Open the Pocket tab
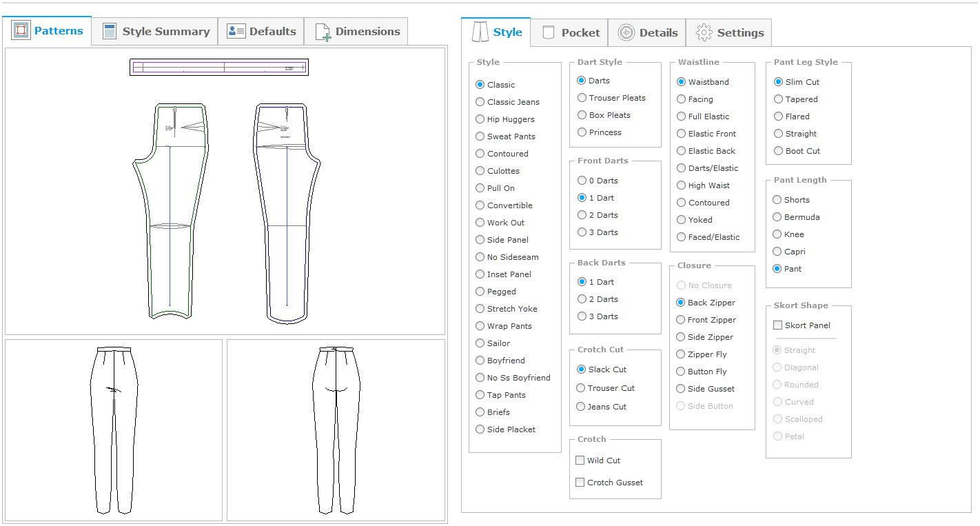This screenshot has width=980, height=526. coord(571,33)
